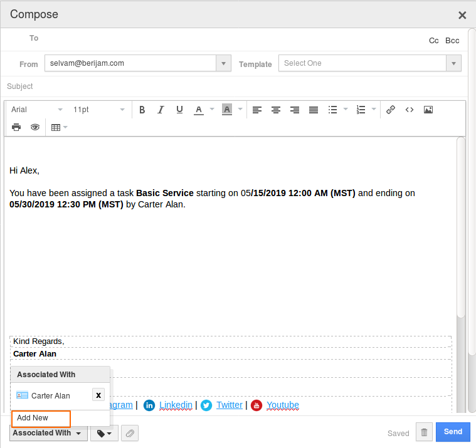476x448 pixels.
Task: Click the Send button
Action: pyautogui.click(x=453, y=432)
